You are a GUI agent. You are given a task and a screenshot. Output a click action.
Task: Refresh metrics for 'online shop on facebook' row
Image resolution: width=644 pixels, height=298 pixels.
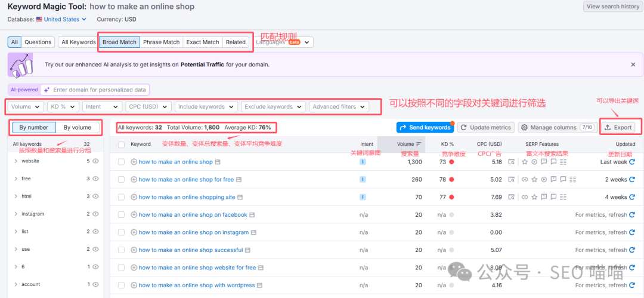coord(631,215)
